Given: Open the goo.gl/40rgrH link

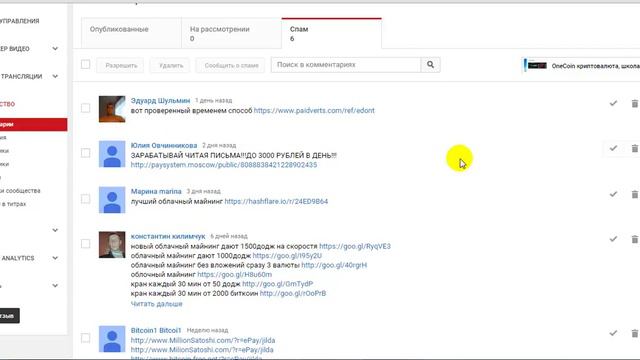Looking at the screenshot, I should point(334,265).
